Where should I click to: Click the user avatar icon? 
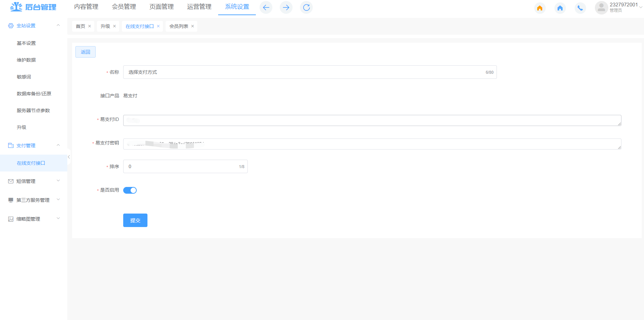[x=601, y=8]
